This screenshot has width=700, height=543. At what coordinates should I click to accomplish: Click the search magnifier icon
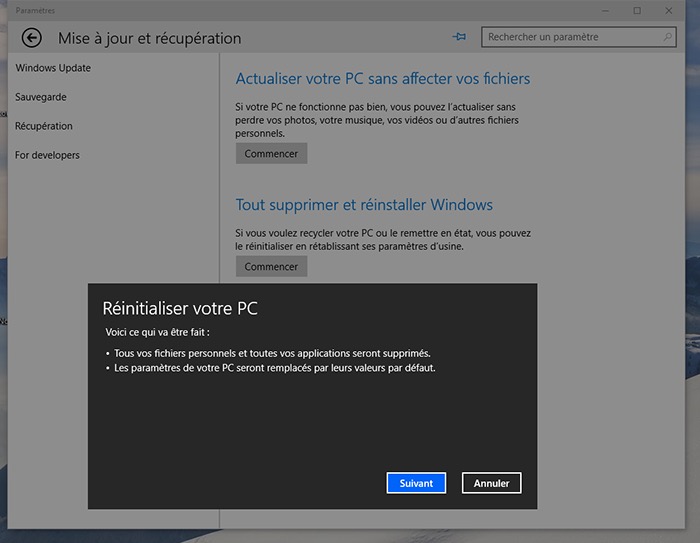tap(667, 37)
